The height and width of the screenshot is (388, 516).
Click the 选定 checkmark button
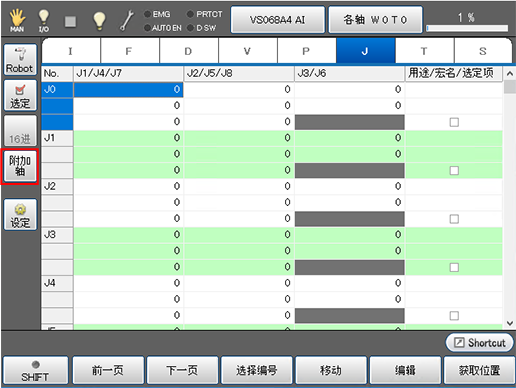click(20, 96)
